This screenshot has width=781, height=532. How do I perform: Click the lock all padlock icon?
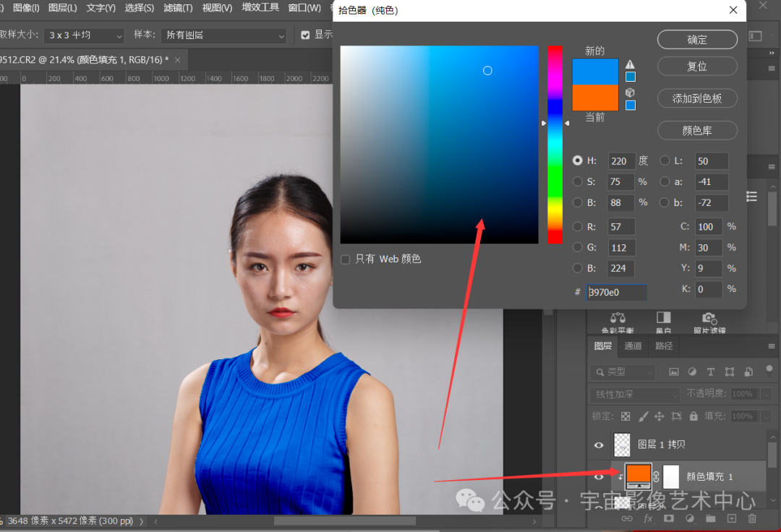(x=693, y=416)
